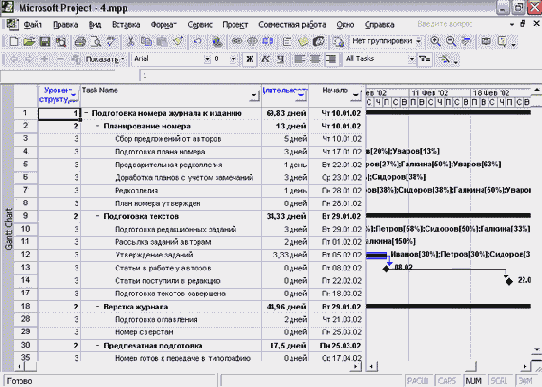Image resolution: width=542 pixels, height=387 pixels.
Task: Open the Проект menu
Action: tap(235, 25)
